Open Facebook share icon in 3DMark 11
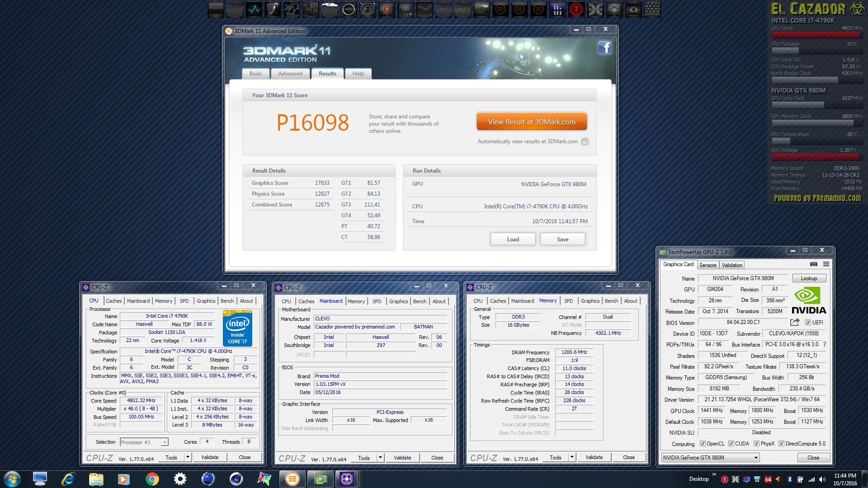This screenshot has height=488, width=868. [604, 47]
